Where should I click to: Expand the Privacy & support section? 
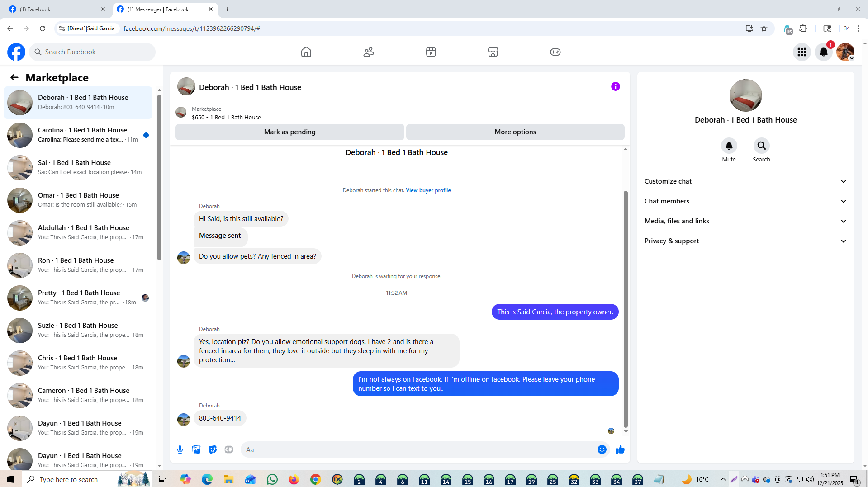point(745,241)
